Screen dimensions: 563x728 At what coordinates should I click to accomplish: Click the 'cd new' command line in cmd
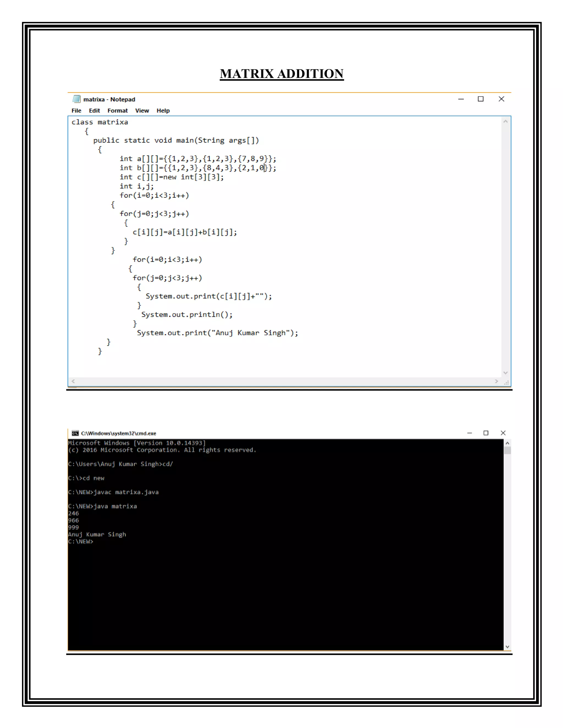pyautogui.click(x=86, y=478)
